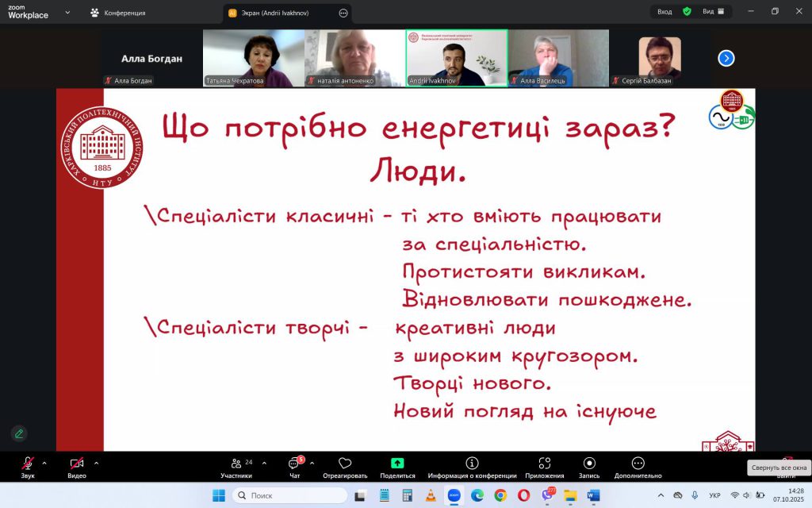Expand the arrow next to Чат
Viewport: 812px width, 508px height.
312,463
